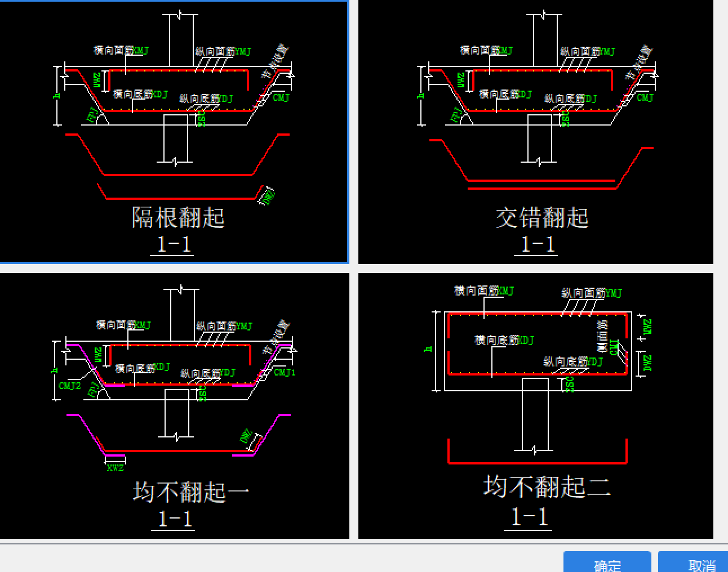This screenshot has height=572, width=728.
Task: Click the 纵向底筋YDJ label in 交错翻起 diagram
Action: point(570,99)
